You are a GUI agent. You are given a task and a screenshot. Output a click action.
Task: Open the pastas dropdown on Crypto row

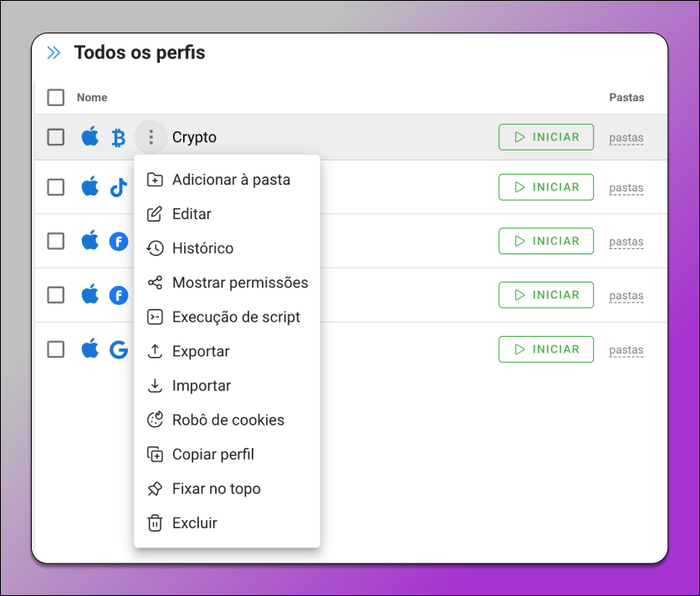(x=626, y=138)
